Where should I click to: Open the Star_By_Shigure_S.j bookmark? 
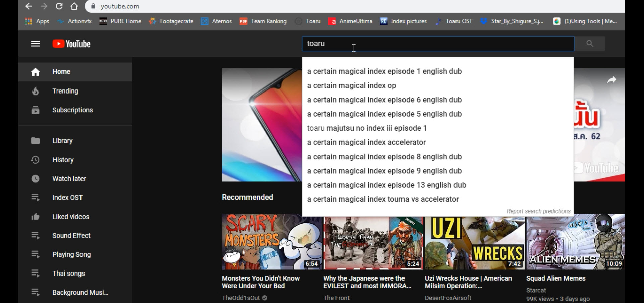point(512,21)
